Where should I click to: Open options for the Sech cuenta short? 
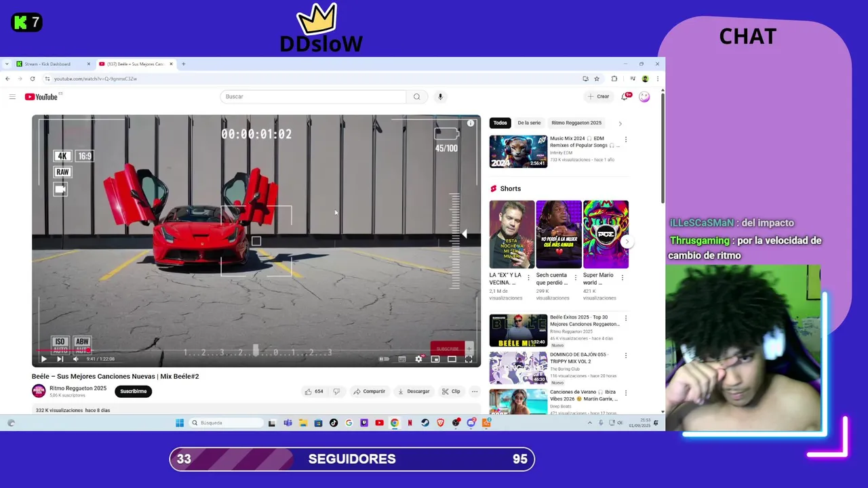click(576, 277)
